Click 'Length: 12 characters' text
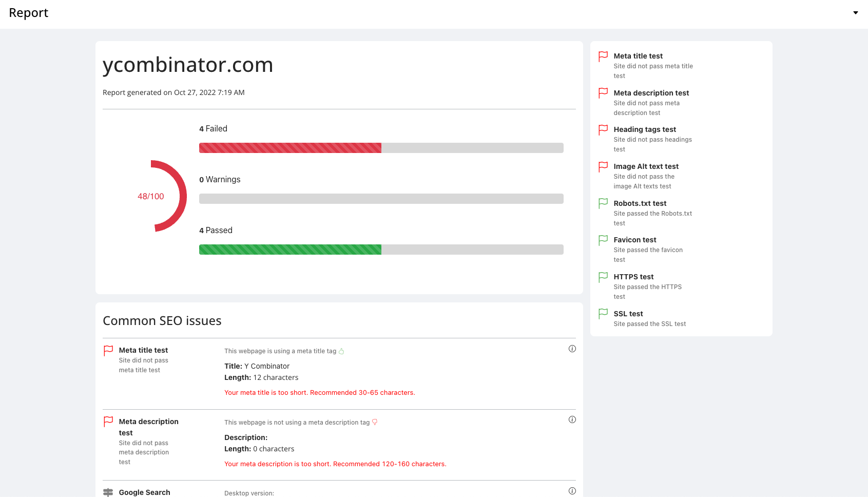This screenshot has width=868, height=497. tap(261, 377)
